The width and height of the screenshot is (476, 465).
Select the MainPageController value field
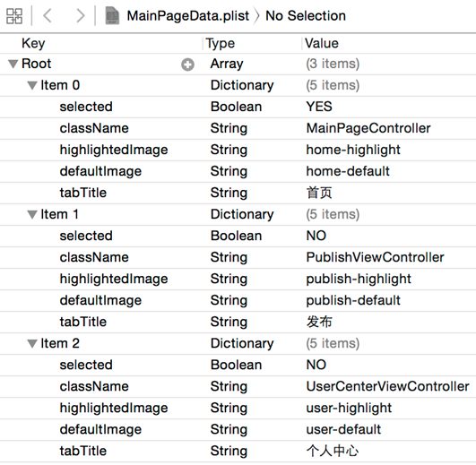coord(368,128)
